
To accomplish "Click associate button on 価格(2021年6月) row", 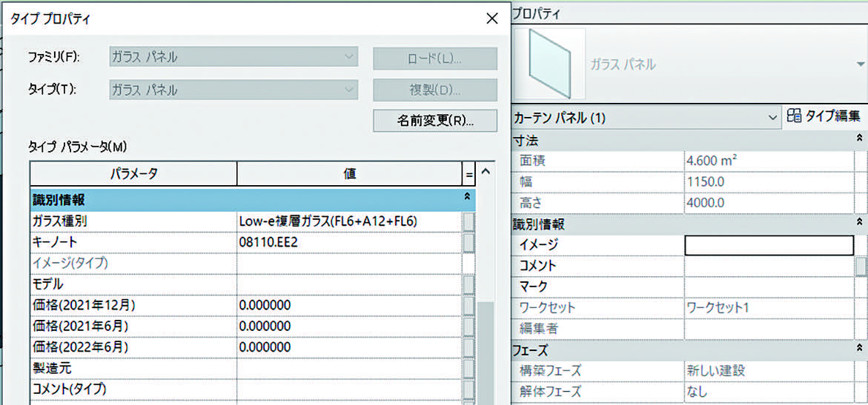I will point(469,327).
